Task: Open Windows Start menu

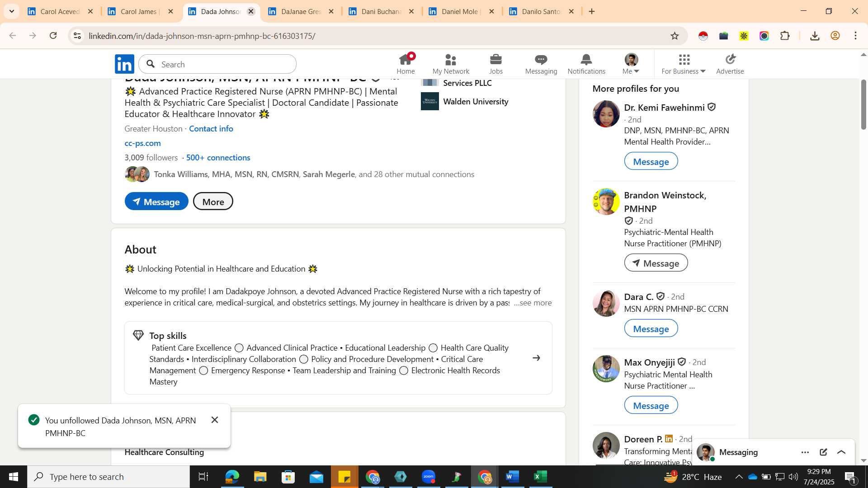Action: (x=13, y=477)
